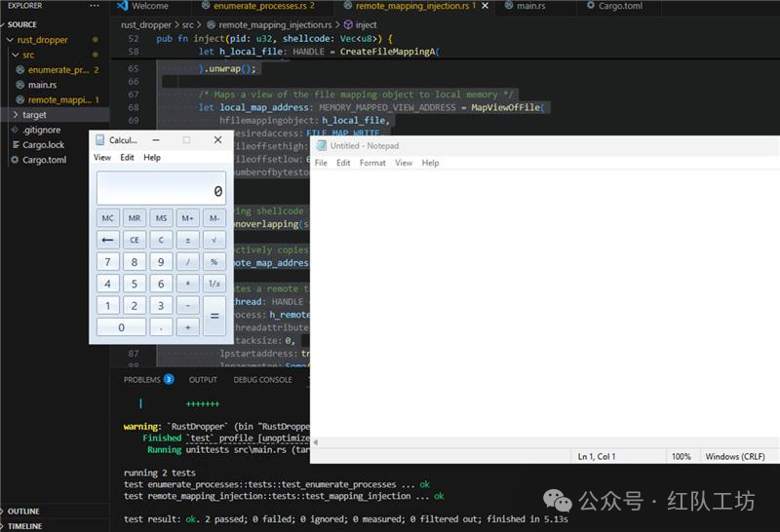
Task: Click the Rust file icon of main.rs
Action: (x=20, y=85)
